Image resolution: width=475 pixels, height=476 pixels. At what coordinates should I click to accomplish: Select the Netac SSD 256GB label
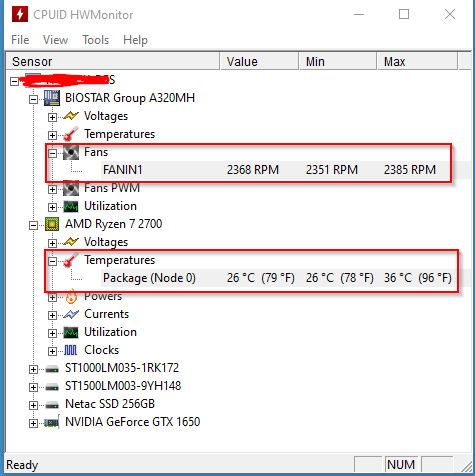coord(110,404)
